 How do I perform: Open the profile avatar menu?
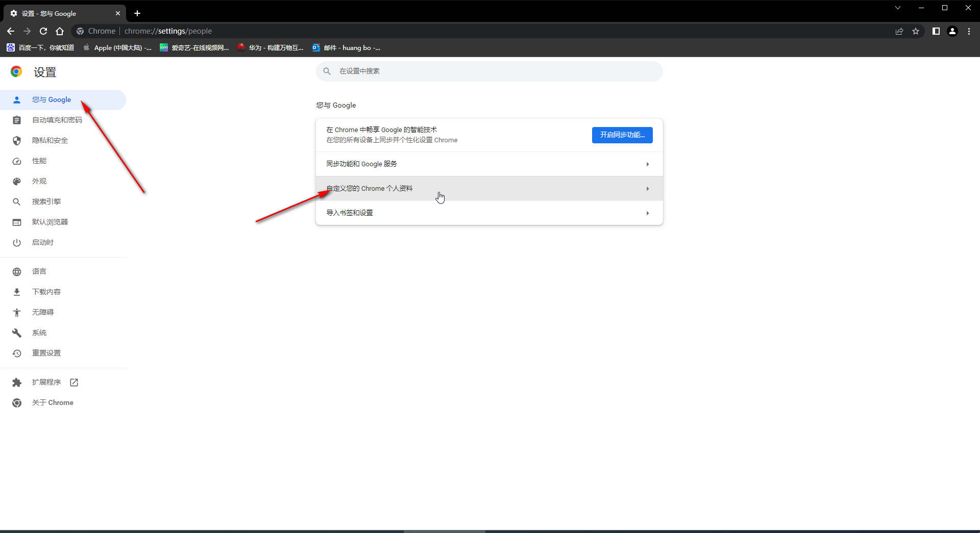click(x=952, y=31)
